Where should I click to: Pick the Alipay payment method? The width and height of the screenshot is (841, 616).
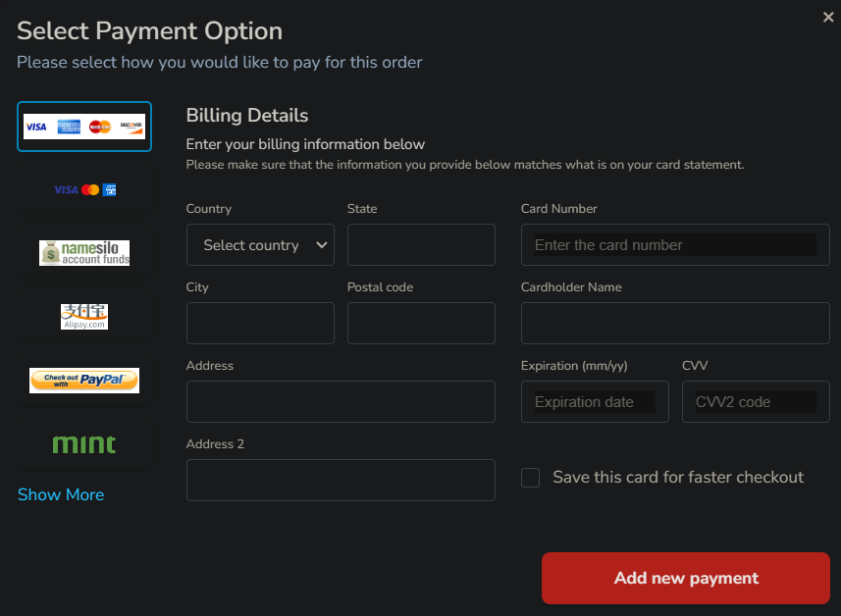click(84, 316)
